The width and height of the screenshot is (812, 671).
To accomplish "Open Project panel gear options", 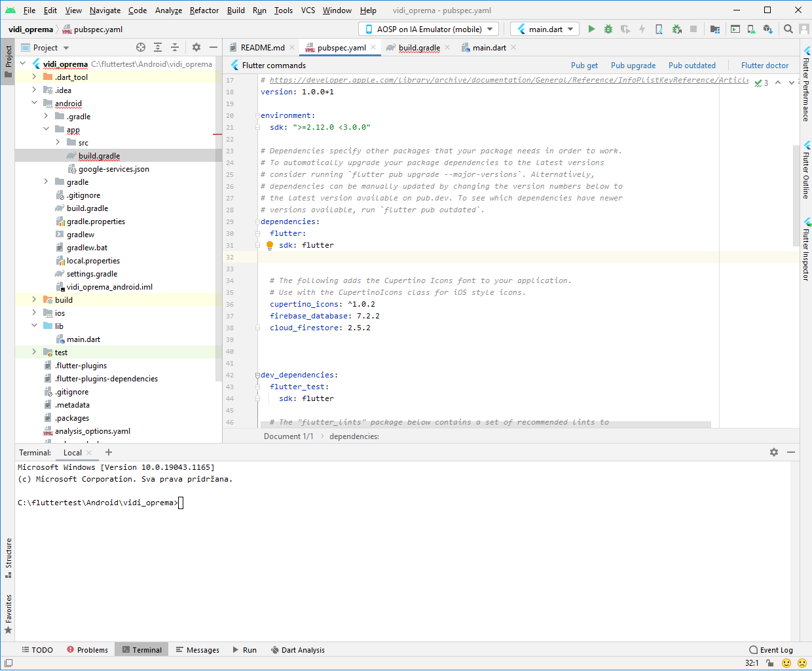I will [196, 47].
